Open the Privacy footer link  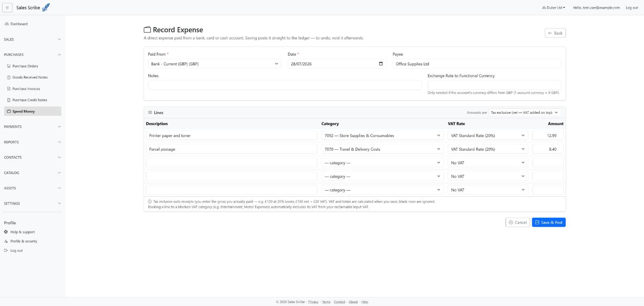(313, 302)
